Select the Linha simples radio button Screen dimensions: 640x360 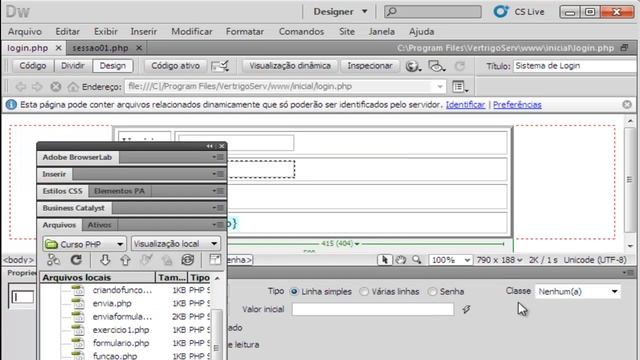(294, 291)
